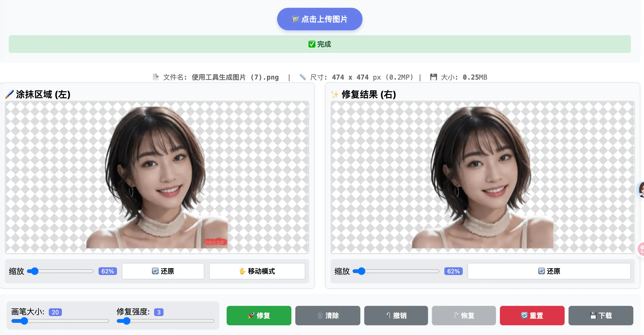Adjust the 画笔大小 brush size slider
Screen dimensions: 644x335
tap(60, 321)
